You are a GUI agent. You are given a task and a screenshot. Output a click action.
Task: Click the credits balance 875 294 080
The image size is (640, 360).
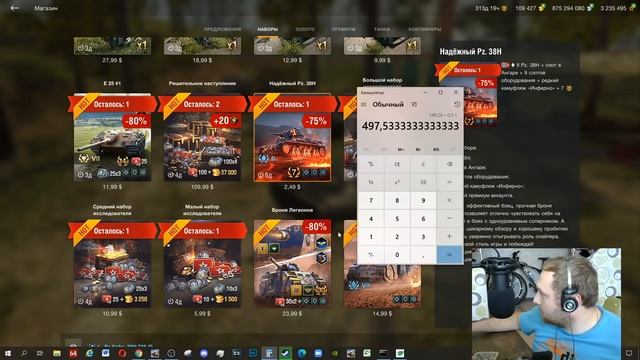point(572,8)
